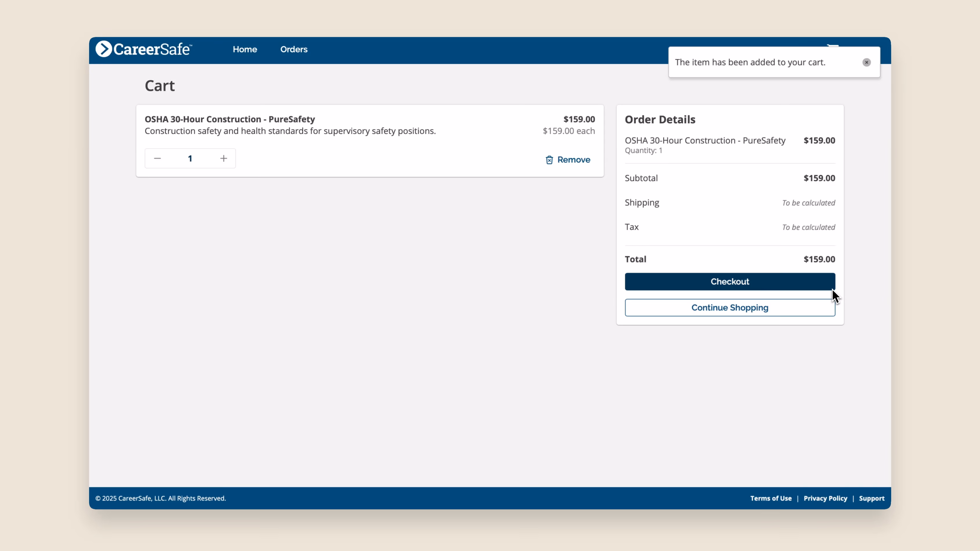Decrease quantity with the minus button
The height and width of the screenshot is (551, 980).
click(x=158, y=158)
